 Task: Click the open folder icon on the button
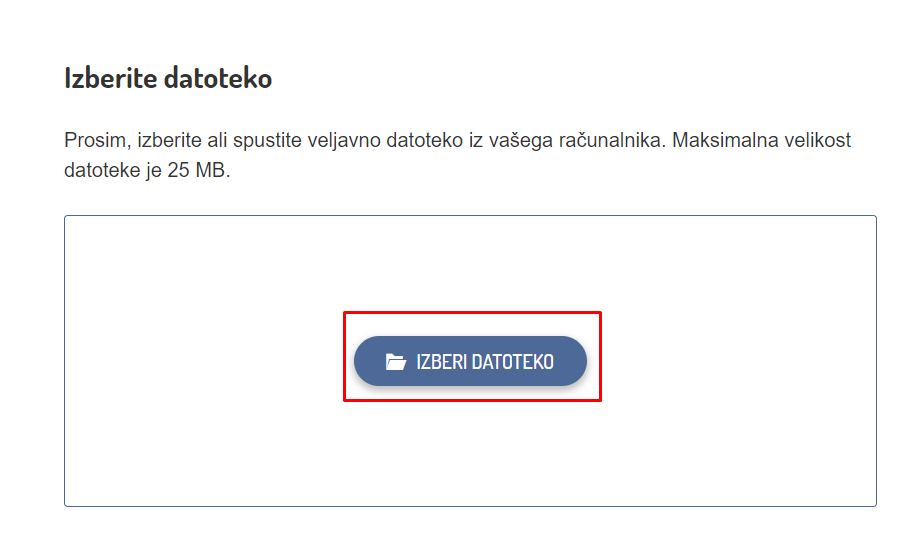[x=396, y=362]
